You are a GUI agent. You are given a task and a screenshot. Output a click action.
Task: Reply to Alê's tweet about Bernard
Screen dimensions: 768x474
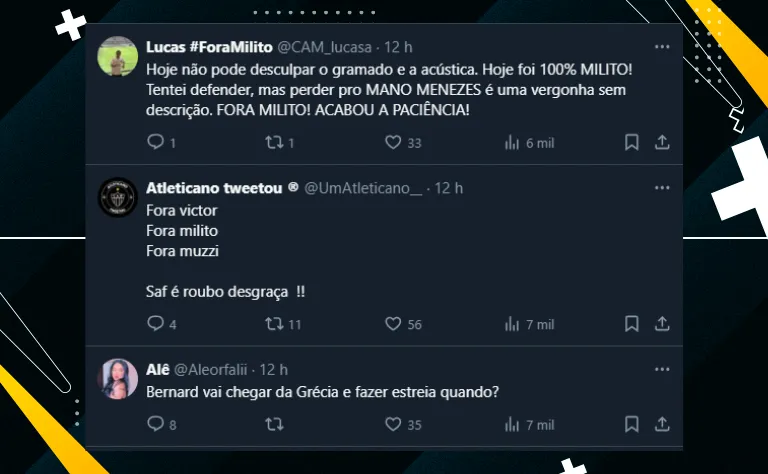(x=155, y=424)
